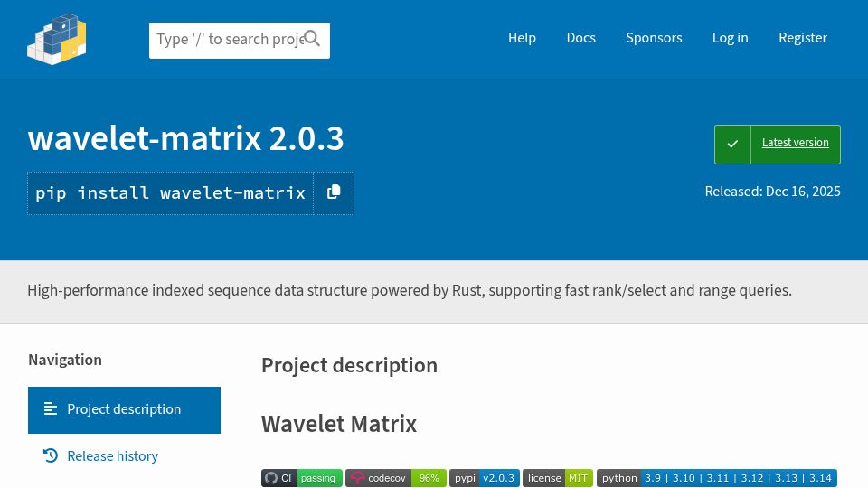Switch to Project description tab

coord(124,410)
